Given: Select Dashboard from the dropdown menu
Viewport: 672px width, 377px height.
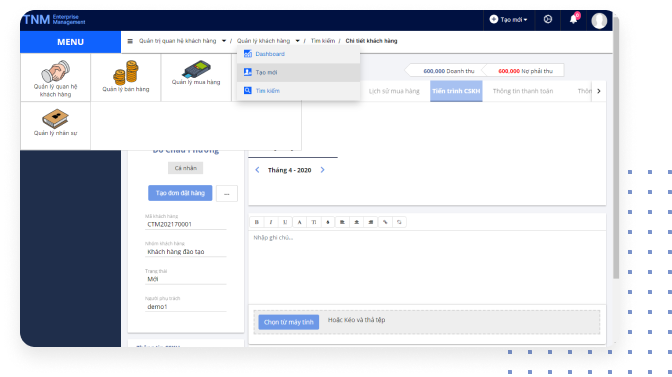Looking at the screenshot, I should [x=298, y=54].
